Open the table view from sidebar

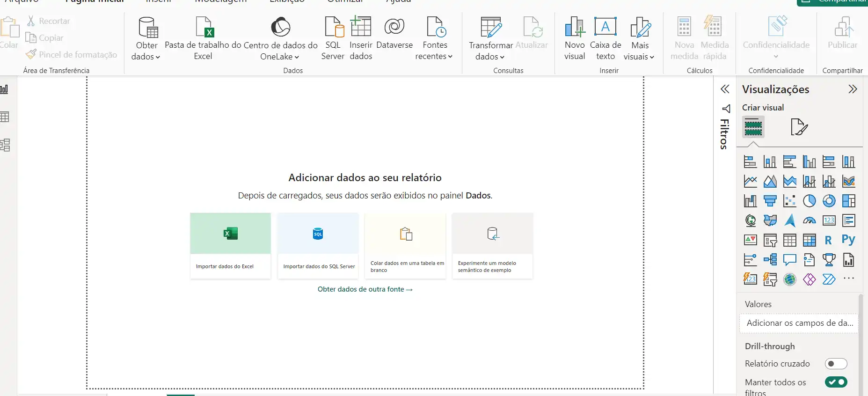pyautogui.click(x=5, y=117)
